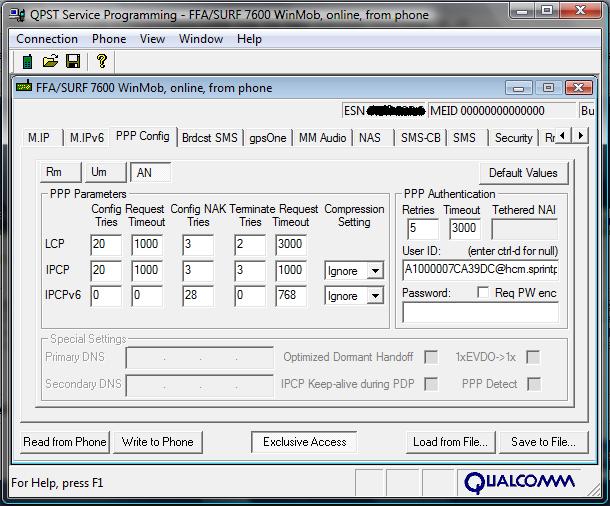Image resolution: width=610 pixels, height=506 pixels.
Task: Click IPCP Config Request Tries field
Action: tap(106, 270)
